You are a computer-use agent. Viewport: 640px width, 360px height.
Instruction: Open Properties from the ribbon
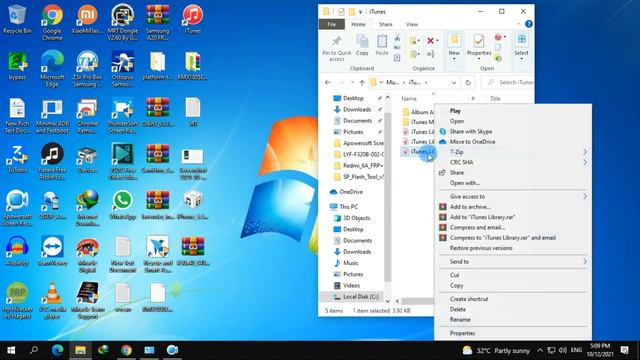point(479,46)
